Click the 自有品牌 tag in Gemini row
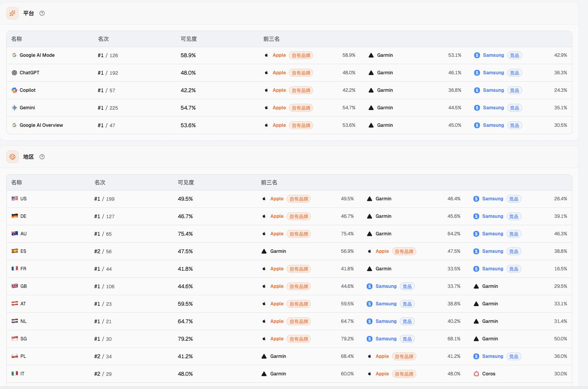The height and width of the screenshot is (389, 588). (x=301, y=108)
